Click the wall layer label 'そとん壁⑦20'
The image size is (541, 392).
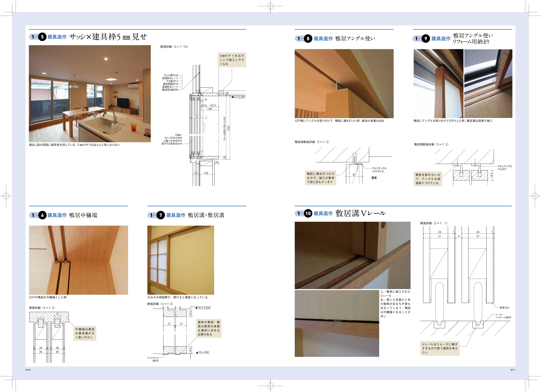coord(171,75)
